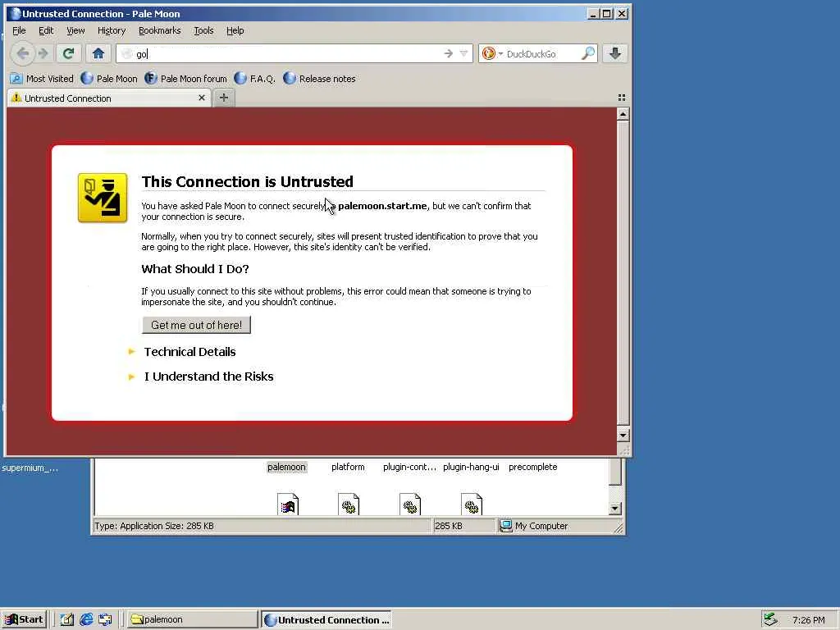Viewport: 840px width, 630px height.
Task: Open the F.A.Q. bookmark
Action: tap(255, 79)
